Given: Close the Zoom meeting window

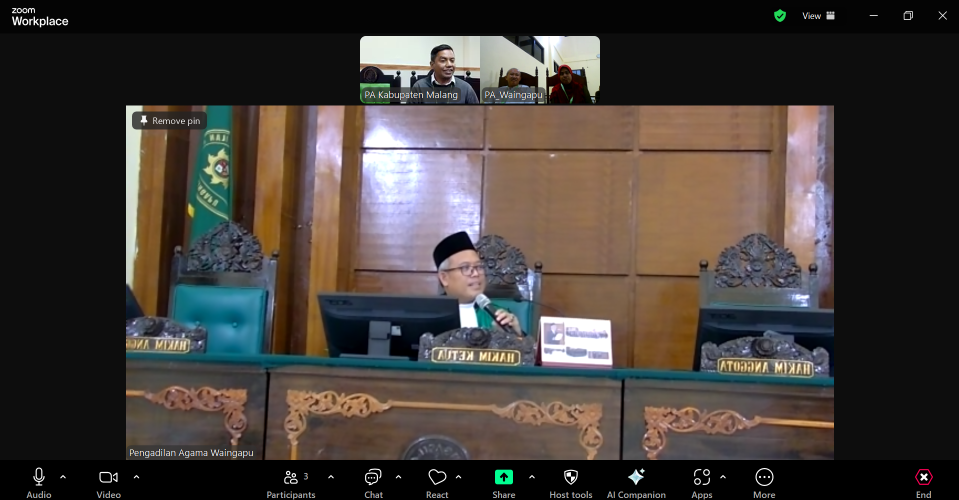Looking at the screenshot, I should click(942, 16).
